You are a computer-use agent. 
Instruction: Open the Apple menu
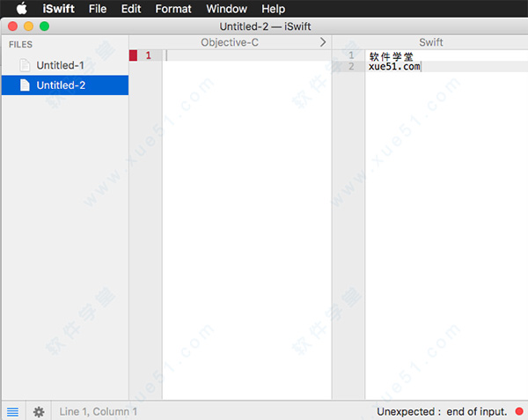[22, 9]
